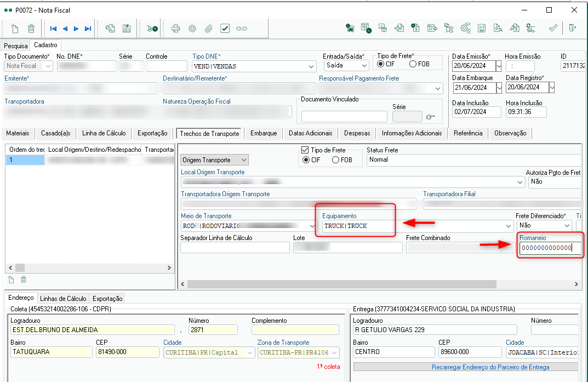This screenshot has width=588, height=382.
Task: Go to the previous record
Action: (x=65, y=28)
